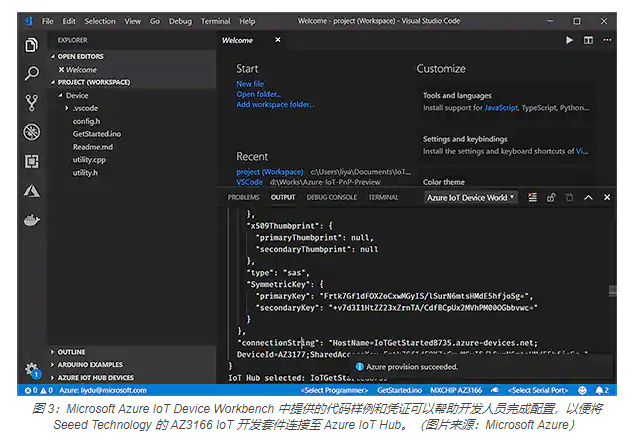Open the Search view icon
The width and height of the screenshot is (635, 440).
(x=32, y=74)
